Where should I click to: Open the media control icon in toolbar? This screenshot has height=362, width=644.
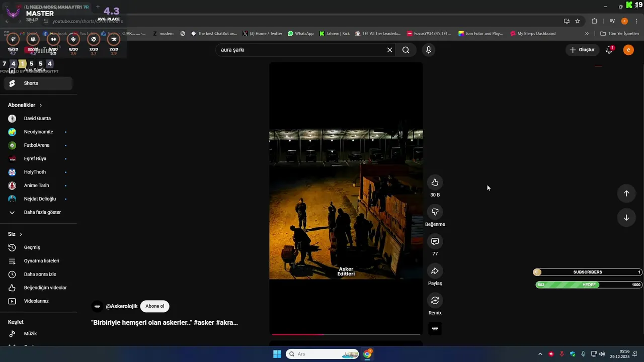612,21
